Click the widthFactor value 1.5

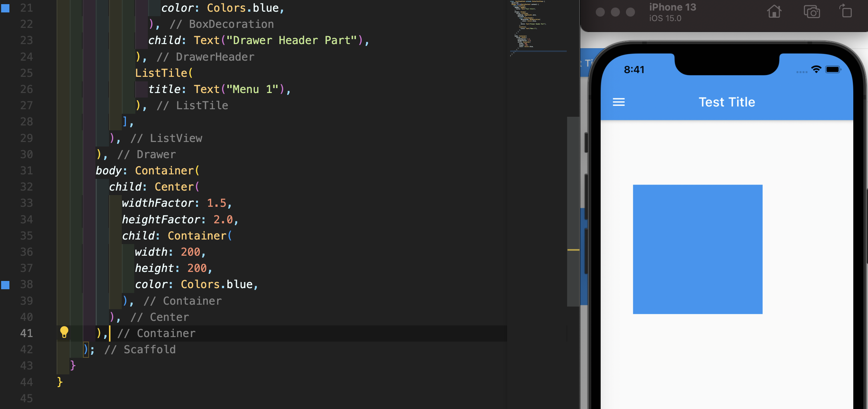click(x=216, y=203)
